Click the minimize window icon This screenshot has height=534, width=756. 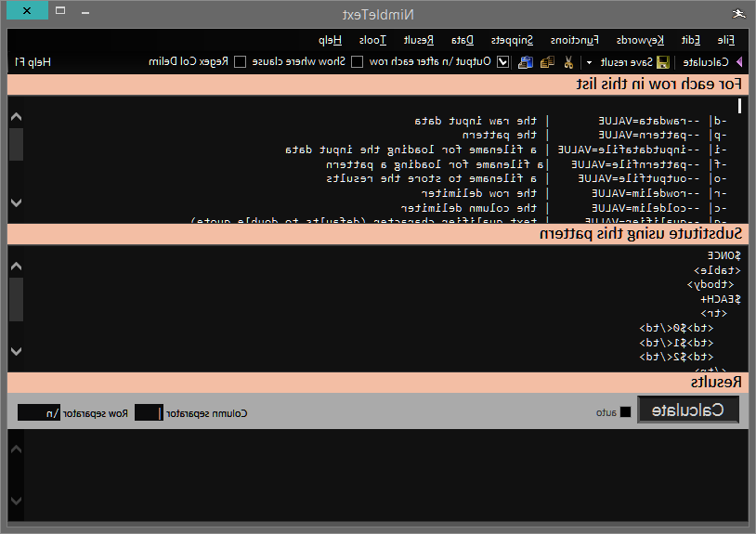[x=85, y=13]
